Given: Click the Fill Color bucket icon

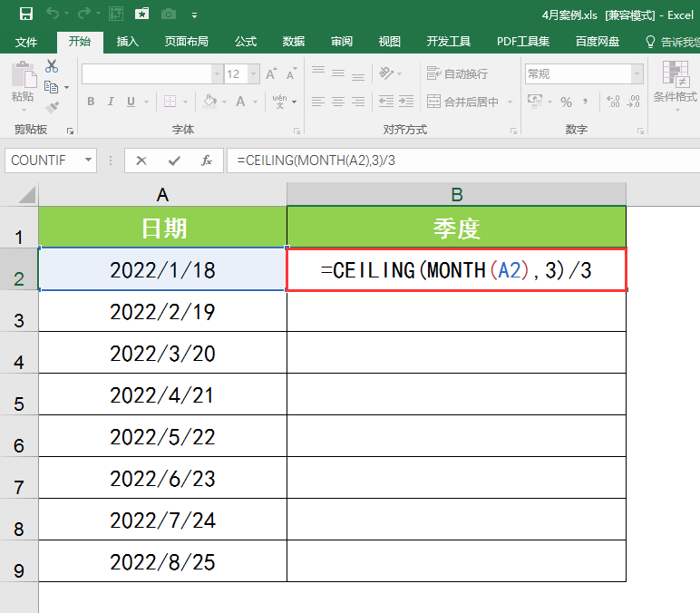Looking at the screenshot, I should point(209,101).
